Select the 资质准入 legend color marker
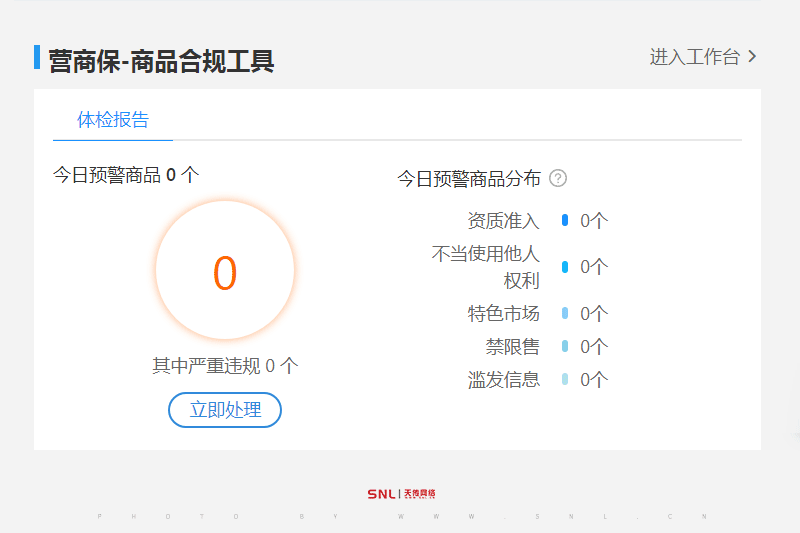The height and width of the screenshot is (533, 800). pos(565,220)
